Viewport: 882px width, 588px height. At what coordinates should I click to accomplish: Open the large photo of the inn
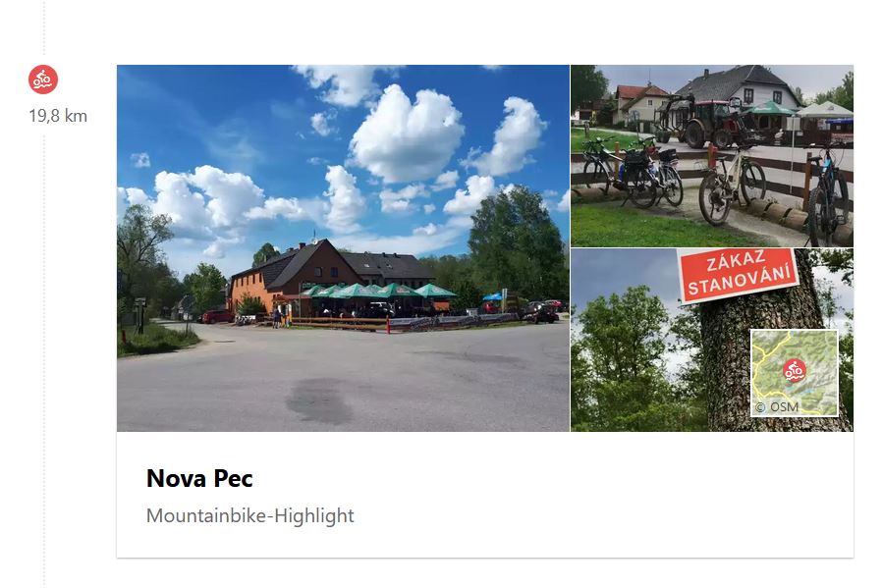(343, 248)
